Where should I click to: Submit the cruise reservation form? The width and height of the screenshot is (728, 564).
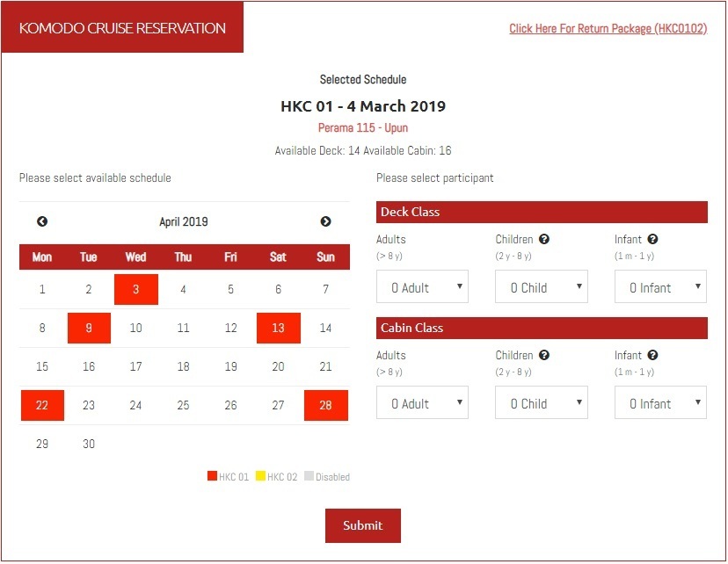362,525
